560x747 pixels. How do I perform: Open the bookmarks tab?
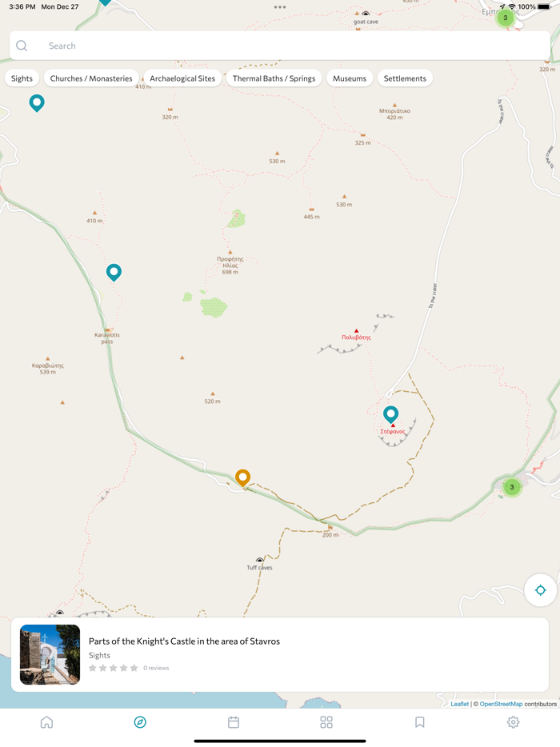coord(420,722)
